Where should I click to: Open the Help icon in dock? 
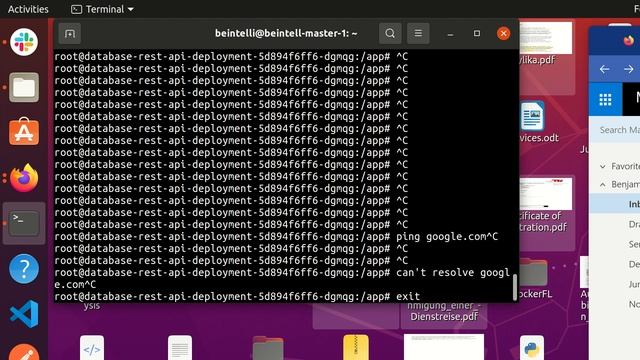tap(24, 269)
